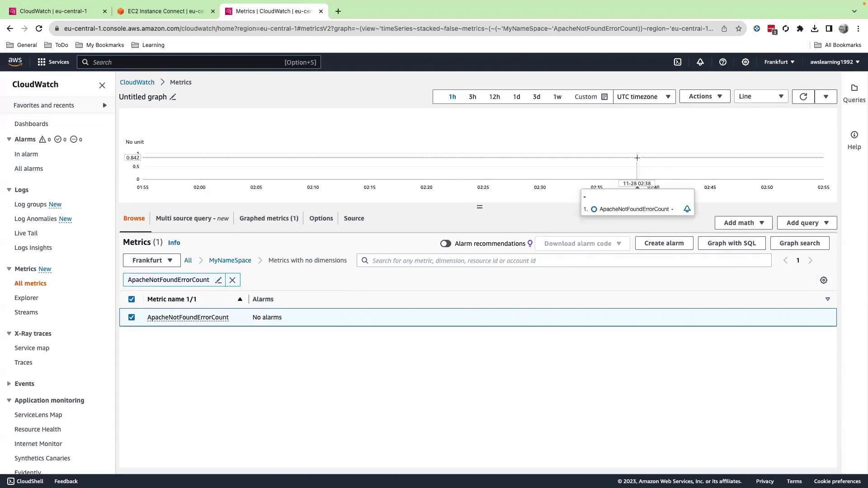Open the notifications bell in AWS header
The width and height of the screenshot is (868, 488).
click(x=700, y=62)
